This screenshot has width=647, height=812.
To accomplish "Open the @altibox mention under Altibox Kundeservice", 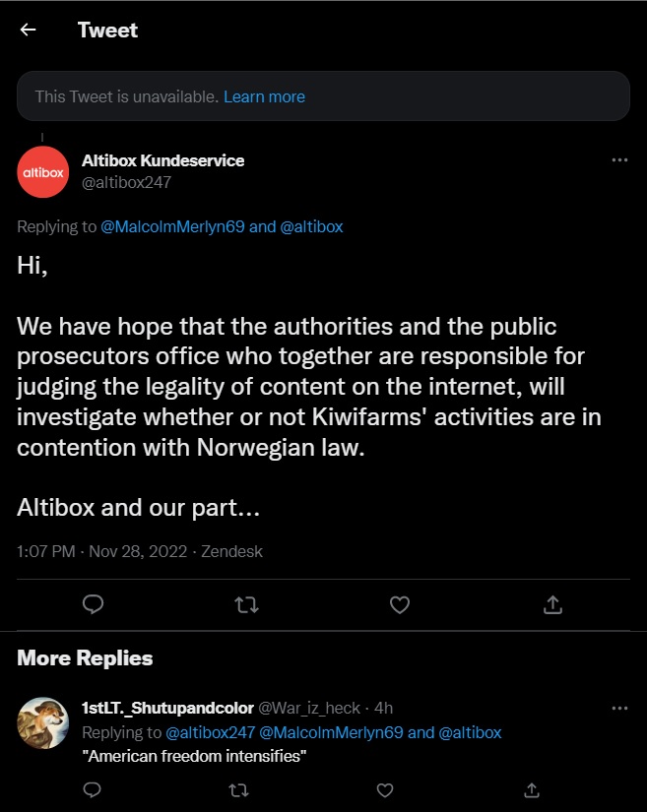I will 311,226.
